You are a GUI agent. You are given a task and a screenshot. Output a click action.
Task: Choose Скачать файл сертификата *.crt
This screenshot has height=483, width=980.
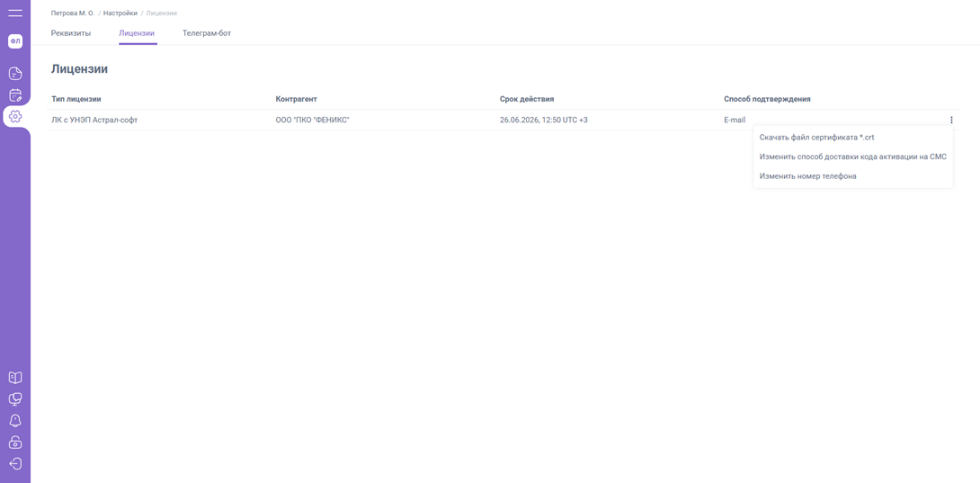816,138
